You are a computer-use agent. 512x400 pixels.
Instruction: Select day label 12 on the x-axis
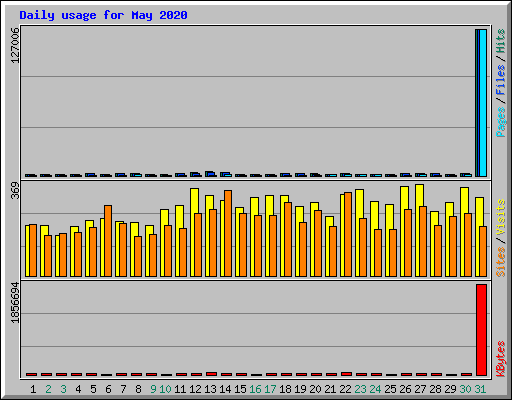[195, 389]
